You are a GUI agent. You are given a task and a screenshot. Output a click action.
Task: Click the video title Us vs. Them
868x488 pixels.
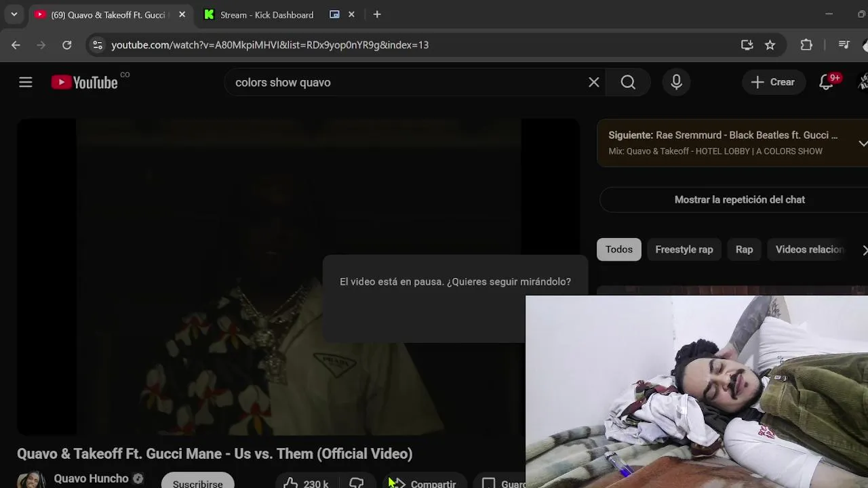(x=214, y=453)
